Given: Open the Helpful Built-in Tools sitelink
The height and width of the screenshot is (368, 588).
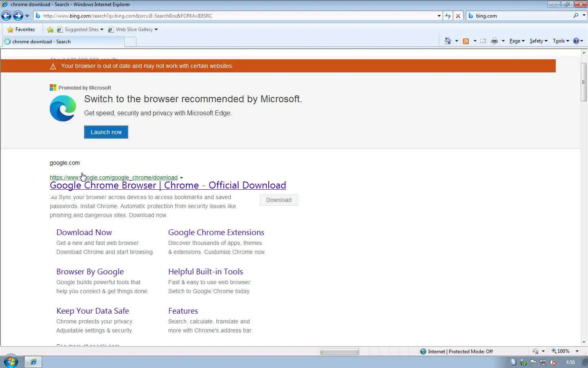Looking at the screenshot, I should (x=205, y=272).
